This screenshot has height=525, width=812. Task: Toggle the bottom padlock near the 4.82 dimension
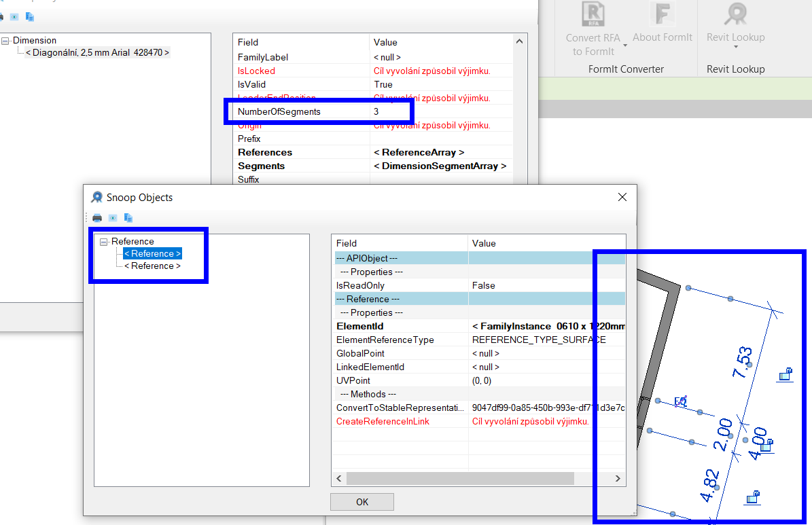752,498
